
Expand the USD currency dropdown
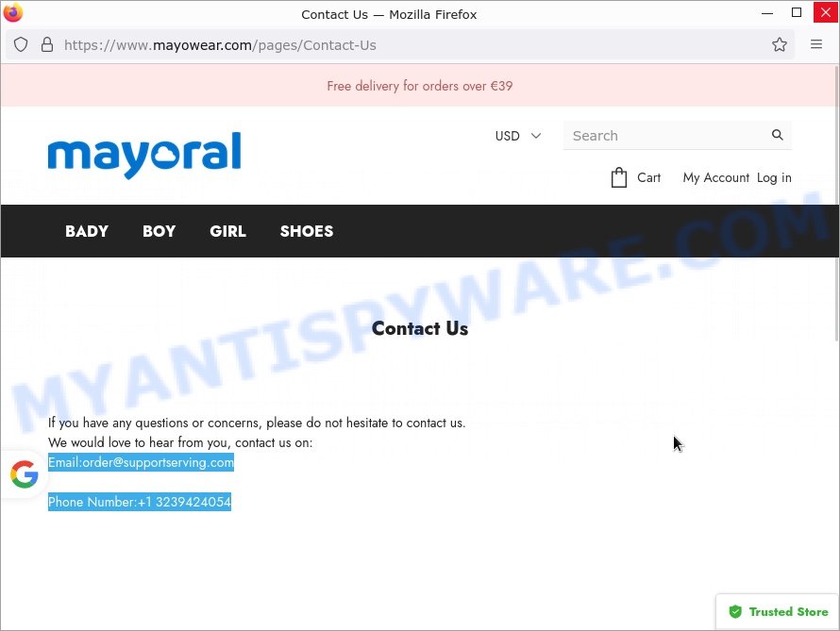517,136
